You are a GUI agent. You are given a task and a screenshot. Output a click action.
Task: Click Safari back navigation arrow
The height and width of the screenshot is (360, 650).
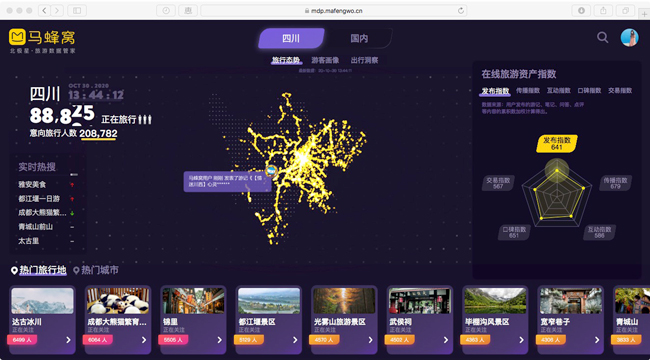pos(45,11)
